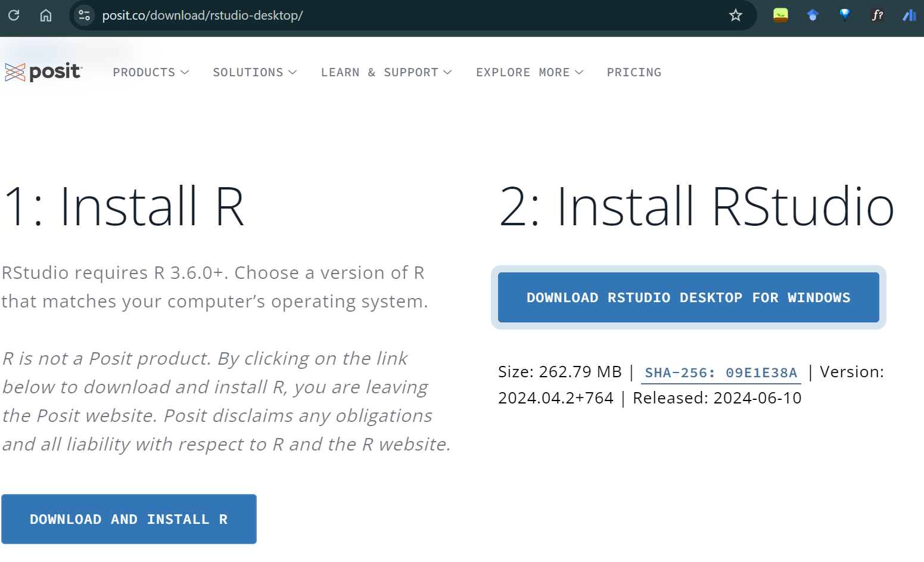924x562 pixels.
Task: Open the blue bars extension icon
Action: pos(909,15)
